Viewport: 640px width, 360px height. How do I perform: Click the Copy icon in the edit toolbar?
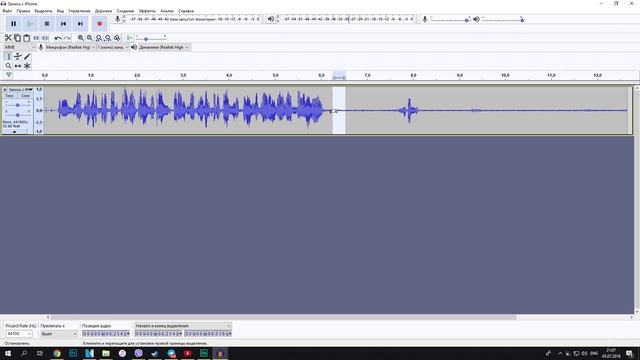tap(18, 38)
